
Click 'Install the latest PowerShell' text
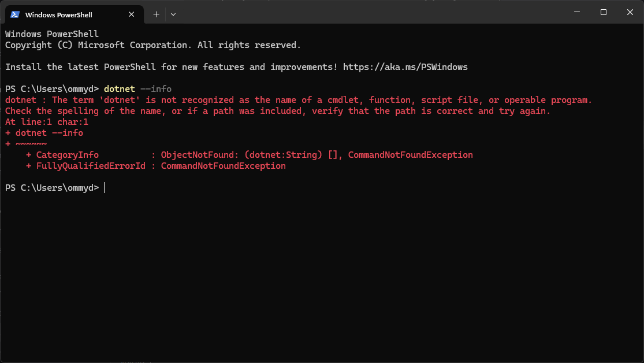[80, 67]
